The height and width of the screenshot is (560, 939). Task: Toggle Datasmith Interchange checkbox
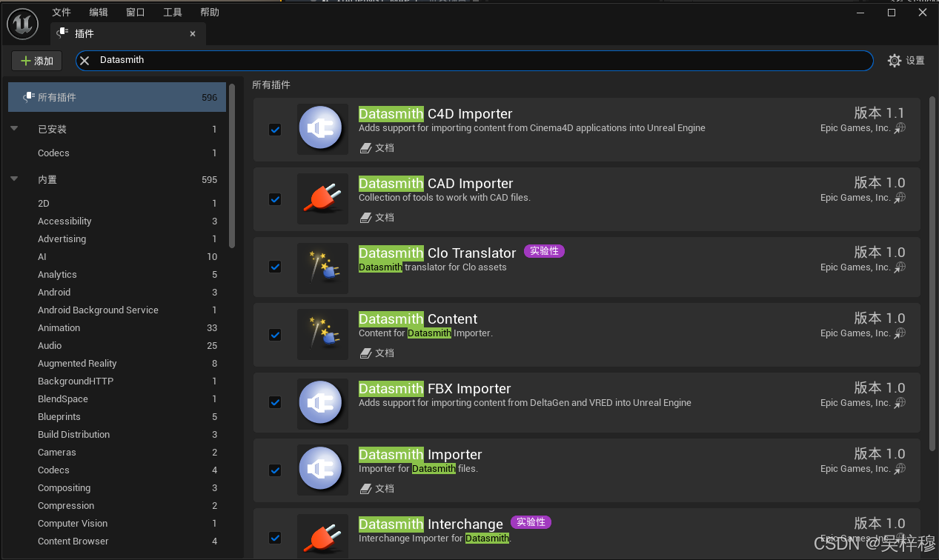pos(275,538)
